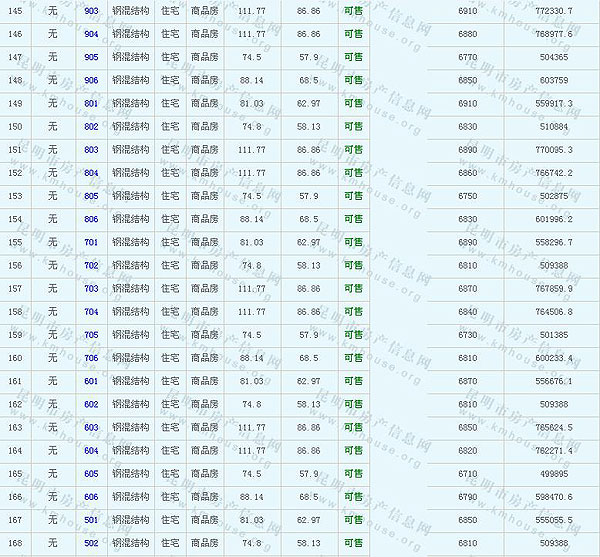Open room 601 link
Screen dimensions: 600x557
click(91, 381)
